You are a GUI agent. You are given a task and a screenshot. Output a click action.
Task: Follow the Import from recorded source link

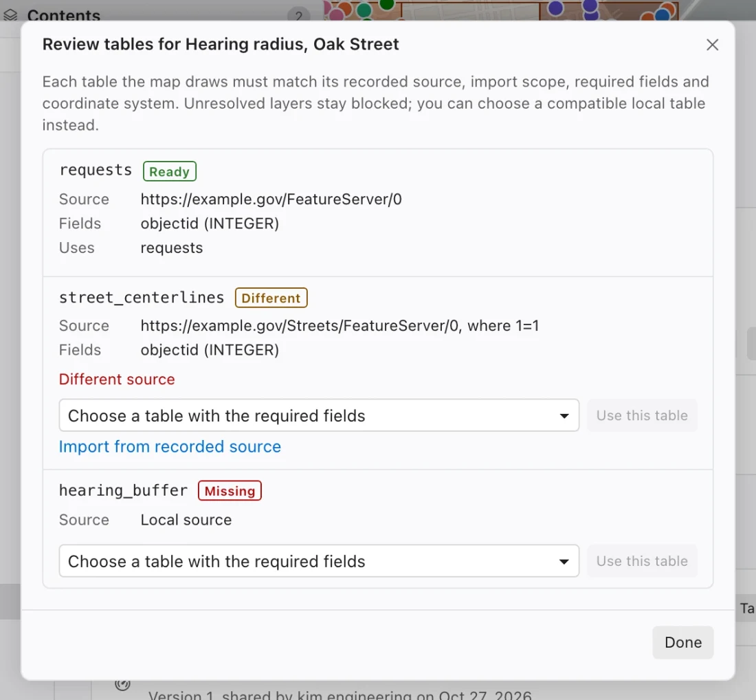pos(170,447)
